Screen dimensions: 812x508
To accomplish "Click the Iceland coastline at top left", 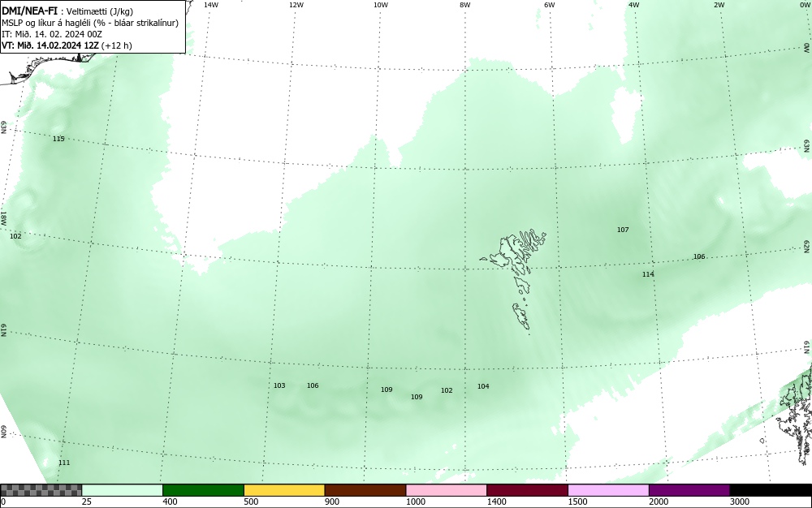I will (46, 67).
